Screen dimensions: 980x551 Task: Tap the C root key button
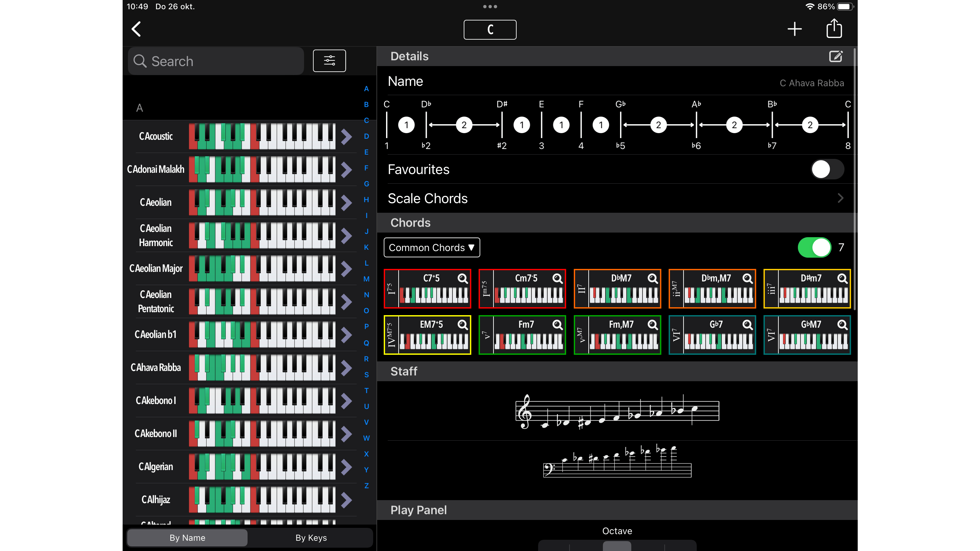tap(490, 30)
